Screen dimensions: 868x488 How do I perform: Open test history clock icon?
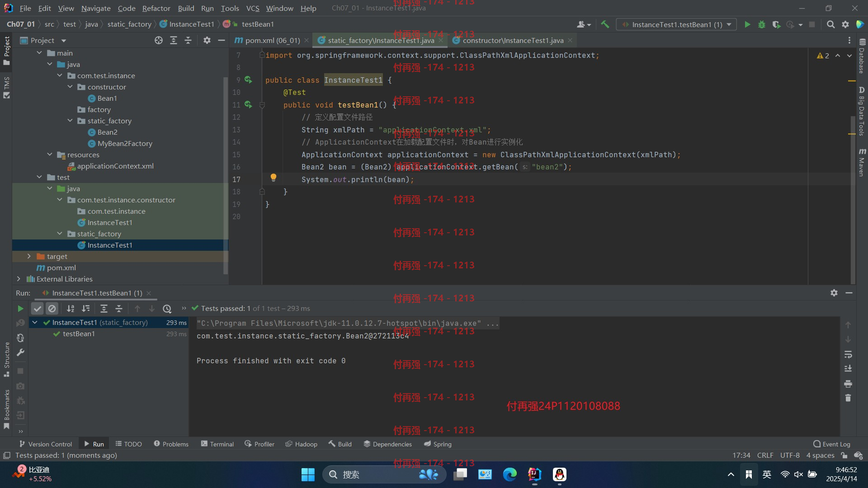coord(167,309)
